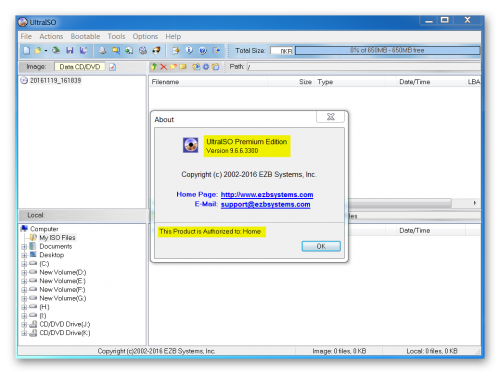Click 'This Product is Authorized to: Home' text

tap(210, 231)
